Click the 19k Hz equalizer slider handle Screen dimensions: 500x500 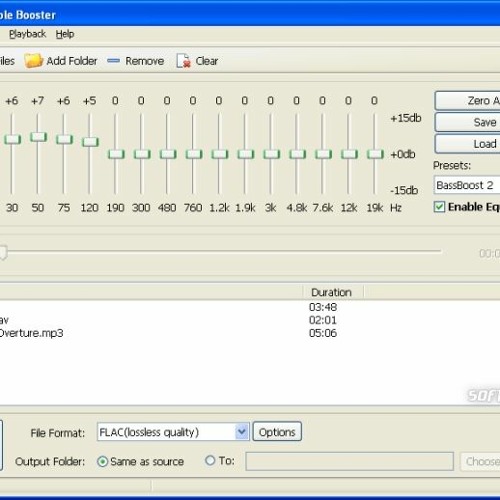pyautogui.click(x=375, y=154)
